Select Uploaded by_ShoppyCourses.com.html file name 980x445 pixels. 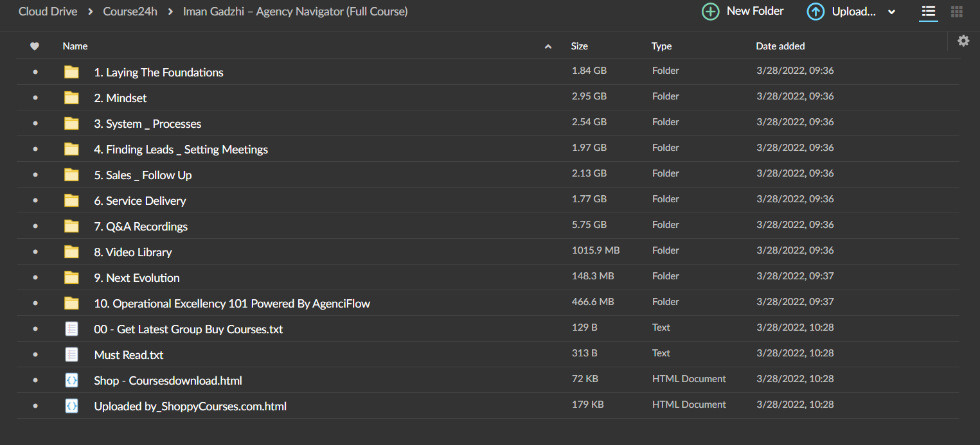(x=190, y=406)
